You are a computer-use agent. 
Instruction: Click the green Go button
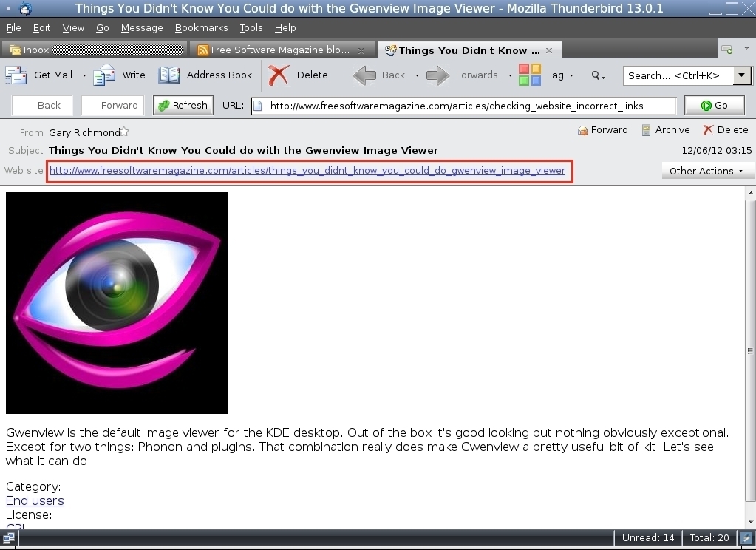click(715, 105)
